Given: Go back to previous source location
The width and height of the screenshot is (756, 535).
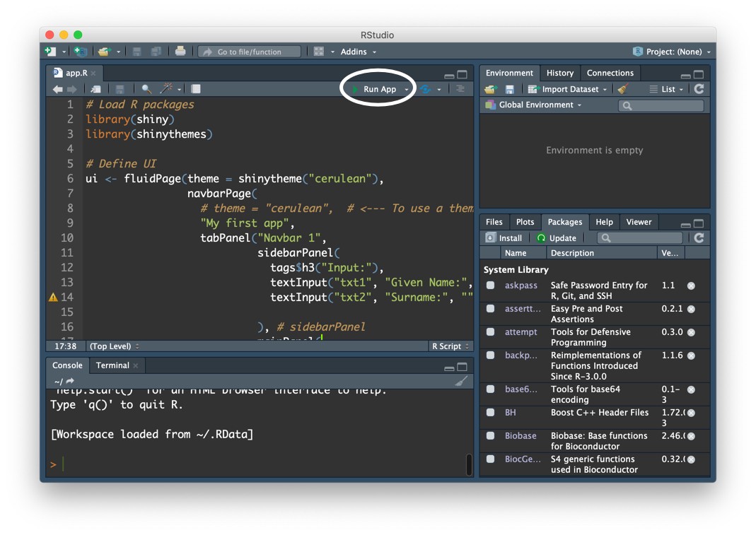Looking at the screenshot, I should point(57,89).
